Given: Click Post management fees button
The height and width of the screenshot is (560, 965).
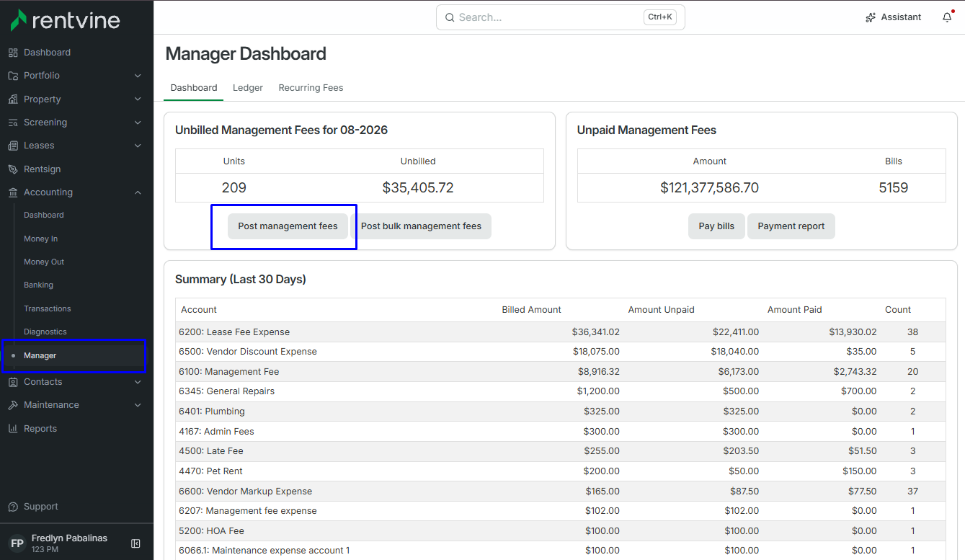Looking at the screenshot, I should click(x=288, y=226).
